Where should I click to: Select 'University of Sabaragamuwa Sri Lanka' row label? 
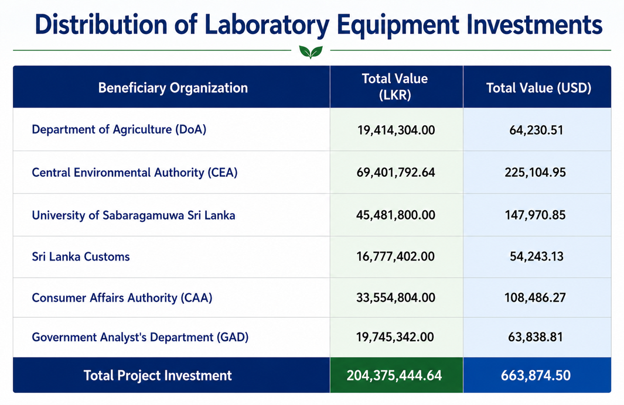pyautogui.click(x=133, y=215)
